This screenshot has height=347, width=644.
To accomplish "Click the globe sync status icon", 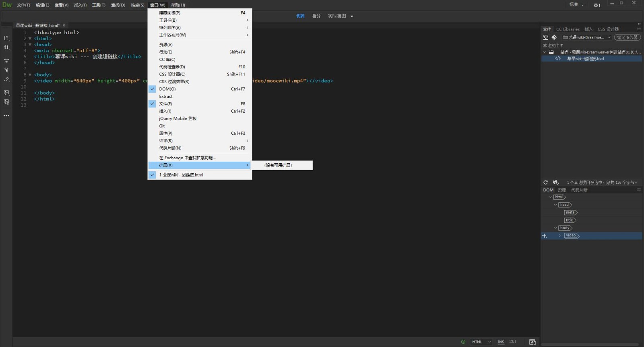I will pos(556,182).
